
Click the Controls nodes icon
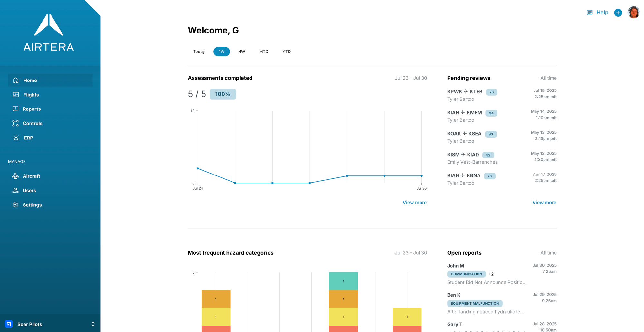(x=15, y=123)
